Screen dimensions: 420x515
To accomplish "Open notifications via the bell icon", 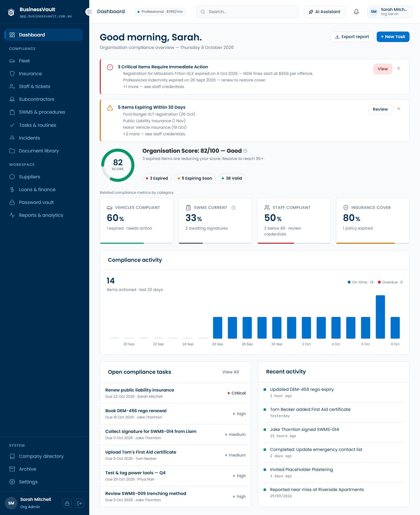I will (x=356, y=12).
